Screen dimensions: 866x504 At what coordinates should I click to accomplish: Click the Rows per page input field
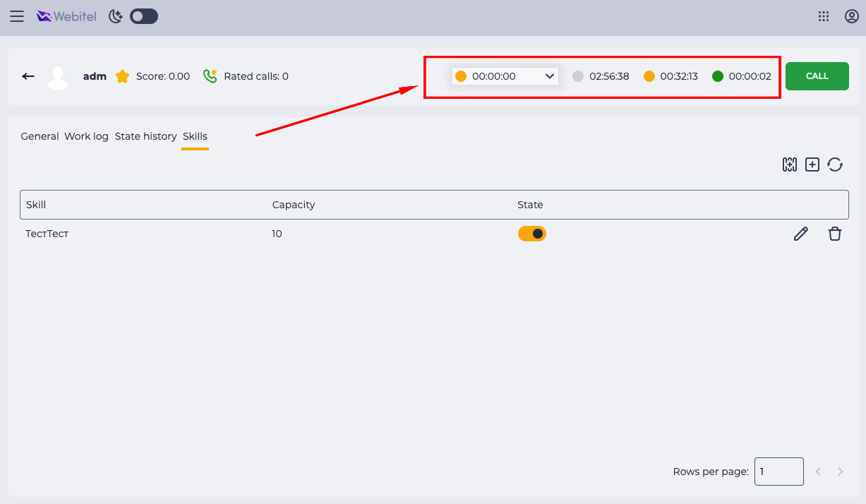click(x=779, y=472)
